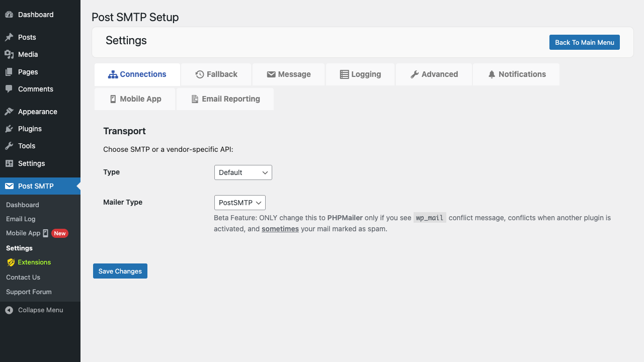The image size is (644, 362).
Task: Open the Appearance menu item
Action: (x=40, y=112)
